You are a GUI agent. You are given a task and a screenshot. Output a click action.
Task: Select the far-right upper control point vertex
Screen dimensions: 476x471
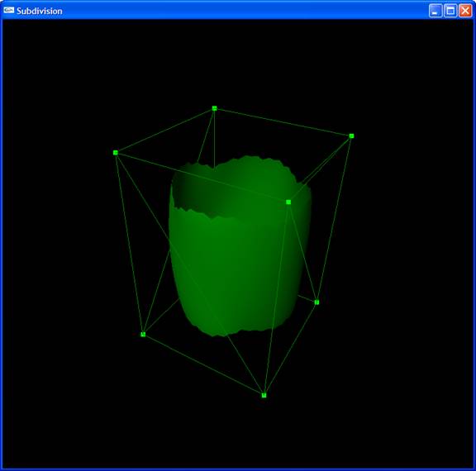[351, 136]
